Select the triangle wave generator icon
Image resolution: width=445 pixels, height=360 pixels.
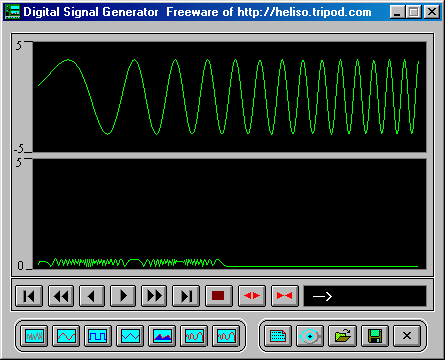[x=130, y=336]
